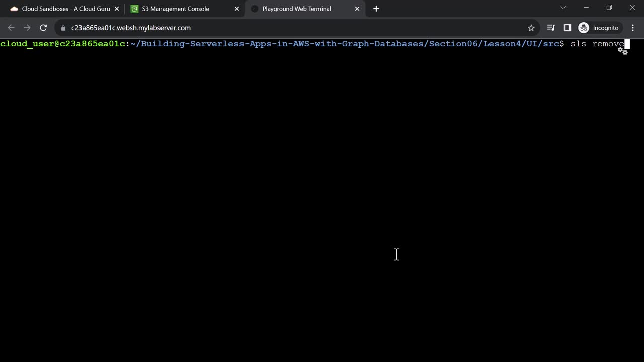Open the terminal settings gear icon
644x362 pixels.
pyautogui.click(x=623, y=51)
